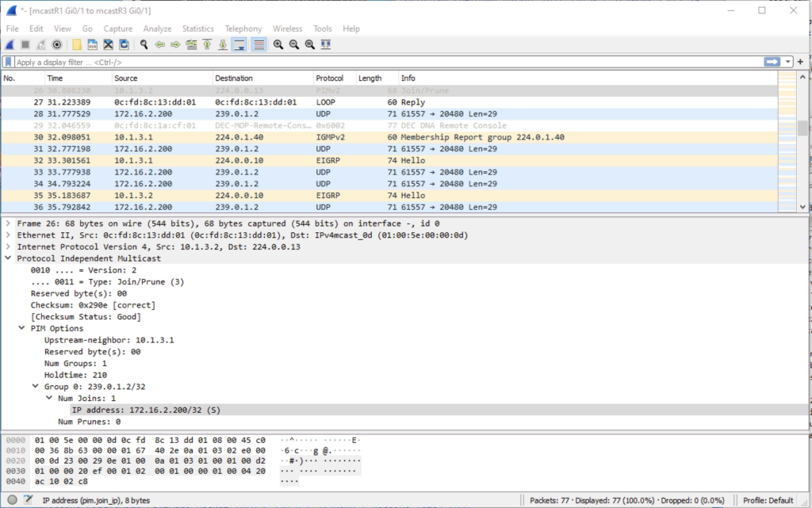Open the Statistics menu
Viewport: 812px width, 508px height.
tap(199, 29)
